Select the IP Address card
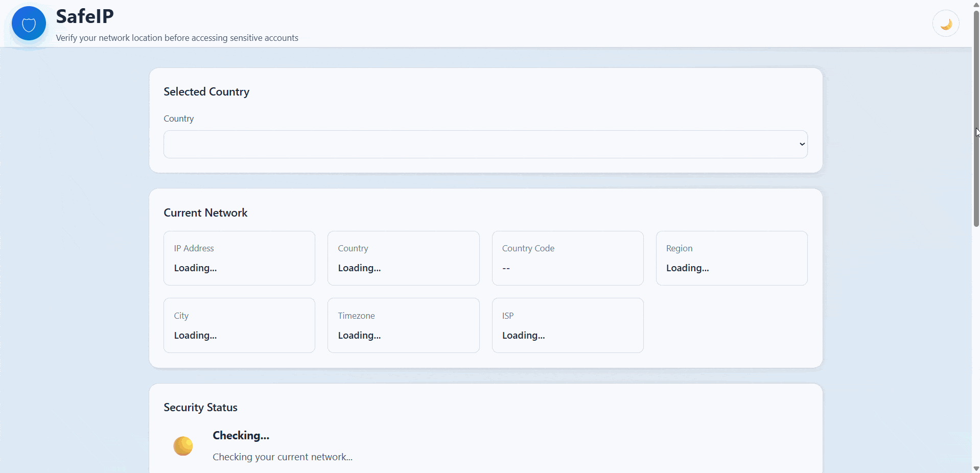980x473 pixels. coord(239,258)
